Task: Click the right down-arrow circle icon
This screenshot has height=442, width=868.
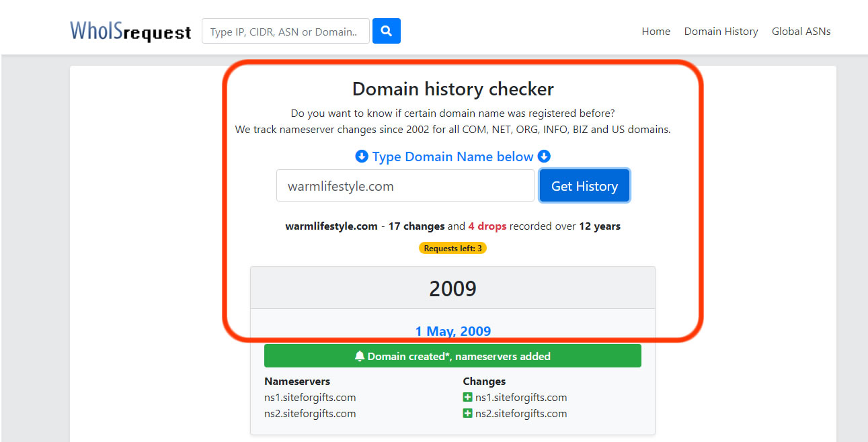Action: click(544, 157)
